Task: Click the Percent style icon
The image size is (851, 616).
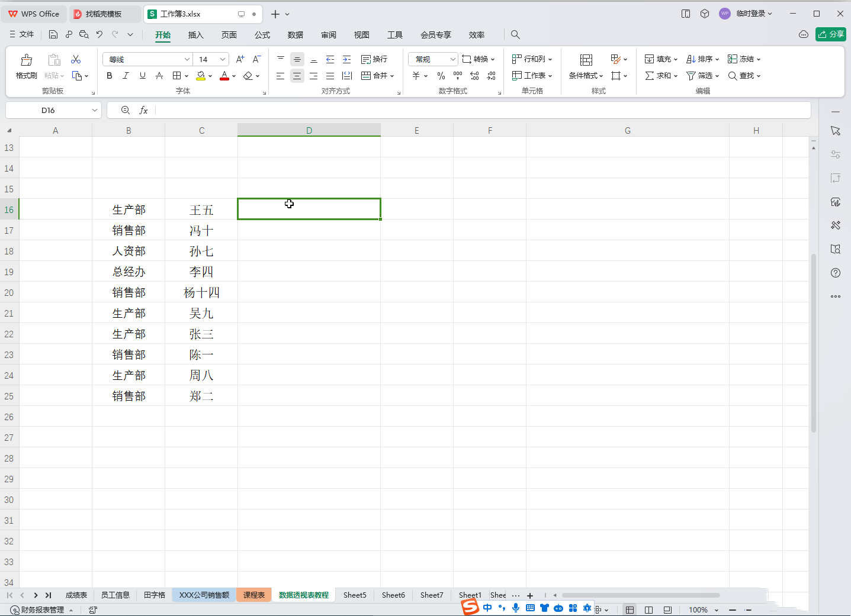Action: (441, 76)
